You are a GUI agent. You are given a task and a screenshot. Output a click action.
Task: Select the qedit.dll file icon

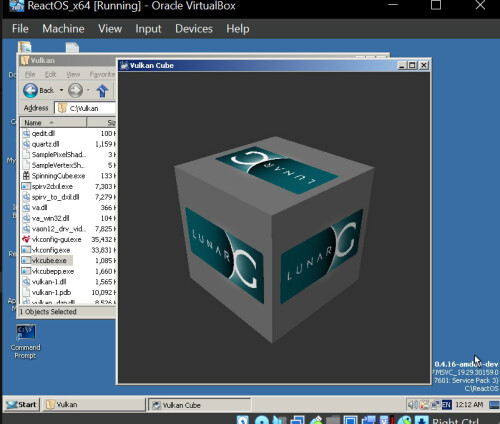pyautogui.click(x=26, y=133)
